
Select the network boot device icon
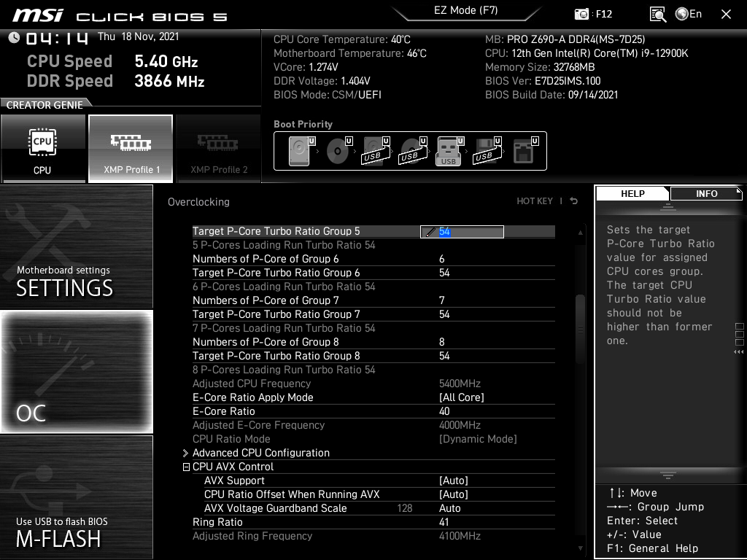point(525,150)
